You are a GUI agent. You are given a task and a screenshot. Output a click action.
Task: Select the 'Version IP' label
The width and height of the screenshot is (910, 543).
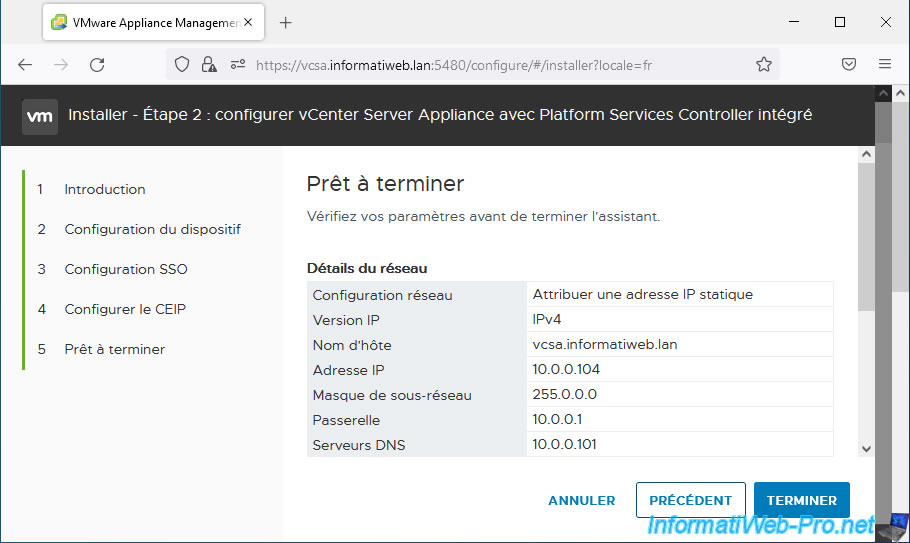pyautogui.click(x=346, y=320)
